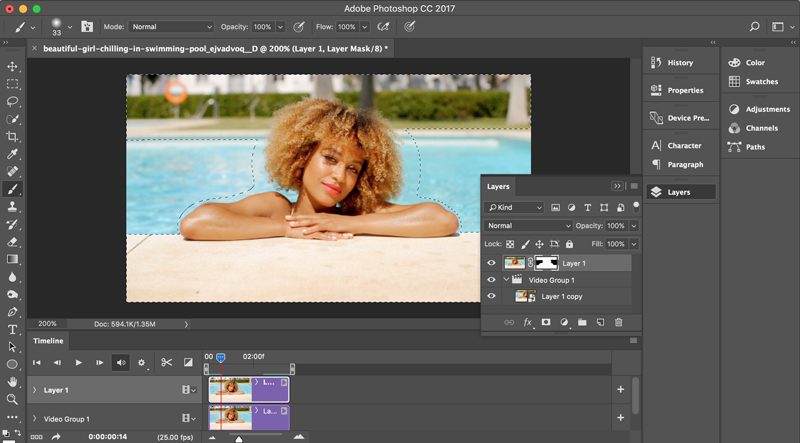The image size is (800, 443).
Task: Add media to Video Group 1 track
Action: click(x=620, y=417)
